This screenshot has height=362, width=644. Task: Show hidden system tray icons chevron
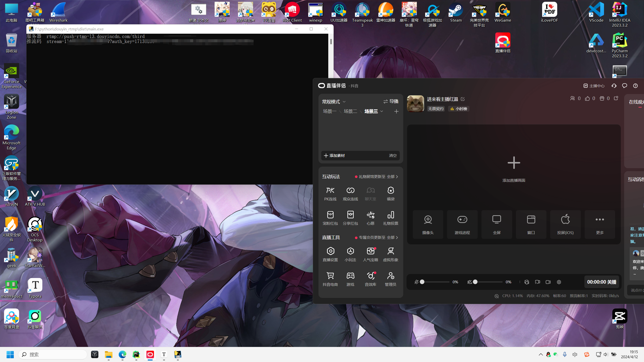[541, 354]
